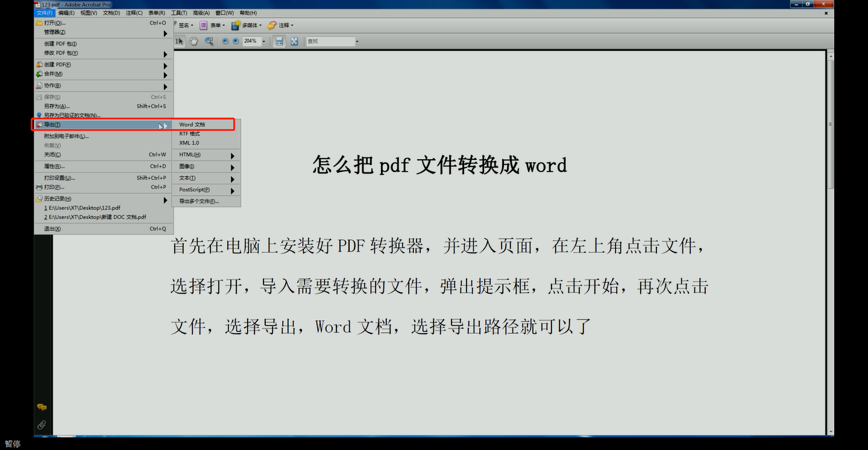Choose 打开(O)... from the File menu
This screenshot has height=450, width=868.
tap(104, 23)
